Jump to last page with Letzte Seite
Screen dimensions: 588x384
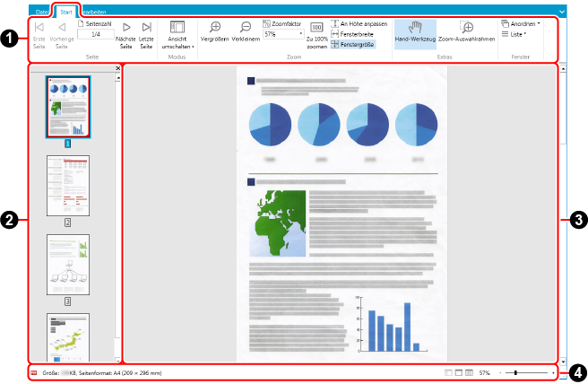tap(146, 34)
